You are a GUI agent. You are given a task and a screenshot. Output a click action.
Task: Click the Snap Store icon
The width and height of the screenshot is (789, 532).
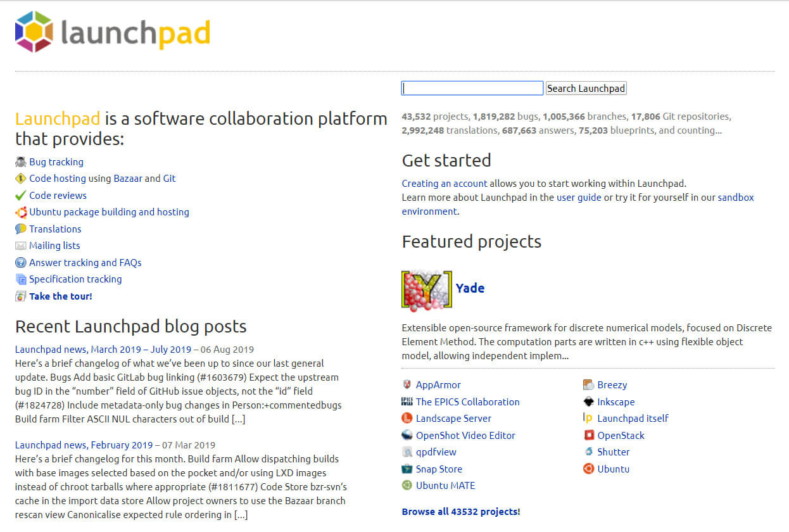(x=407, y=469)
